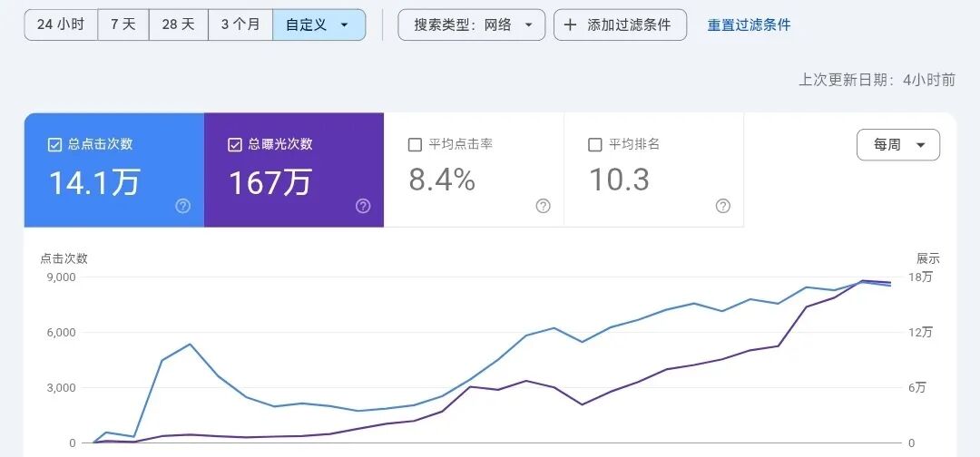Screen dimensions: 980x457
Task: Open the 每周 grouping dropdown
Action: point(898,145)
